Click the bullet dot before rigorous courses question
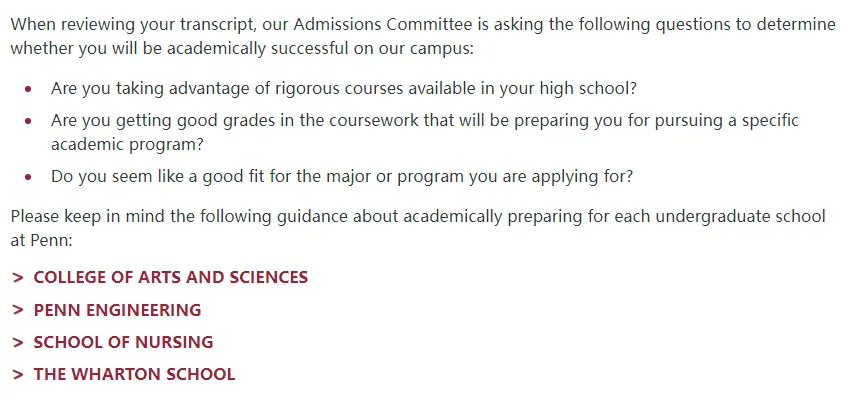848x411 pixels. pos(28,89)
